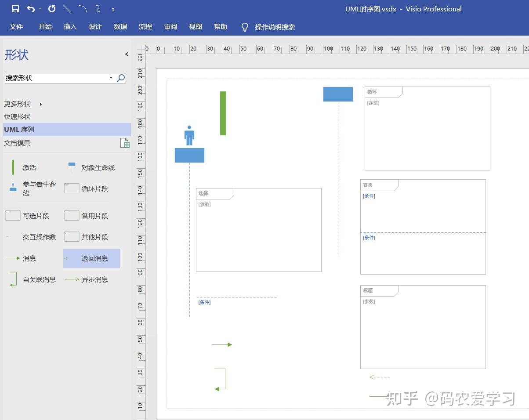
Task: Collapse the 形状 shapes pane
Action: tap(127, 54)
